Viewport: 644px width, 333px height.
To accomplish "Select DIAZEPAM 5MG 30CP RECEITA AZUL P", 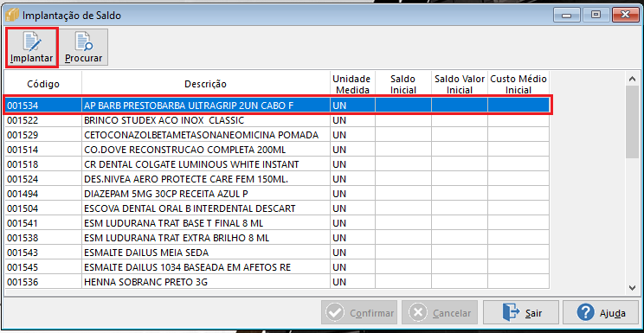I will [x=277, y=194].
